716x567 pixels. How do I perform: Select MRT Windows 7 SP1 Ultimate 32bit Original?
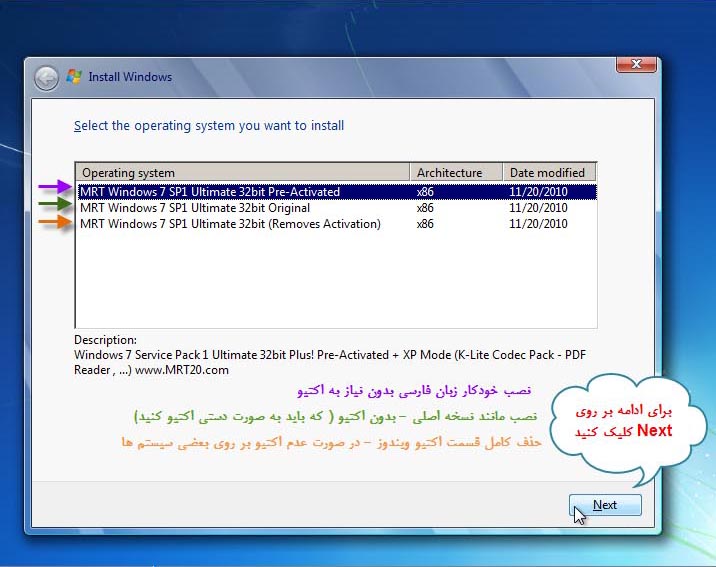coord(337,208)
